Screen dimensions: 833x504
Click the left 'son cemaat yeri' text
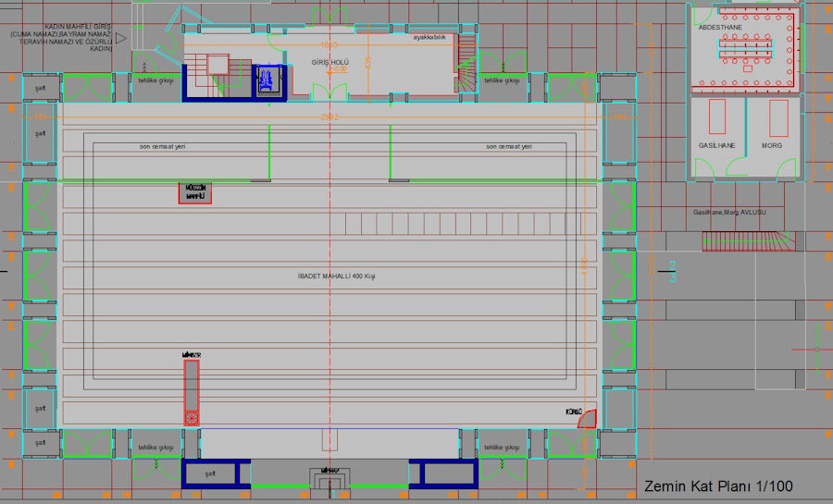pyautogui.click(x=162, y=146)
